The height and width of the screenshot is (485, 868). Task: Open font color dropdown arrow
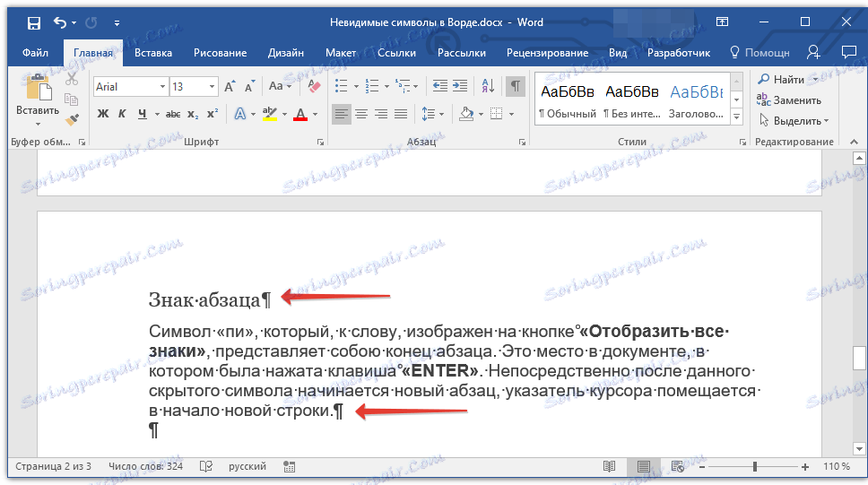click(315, 115)
